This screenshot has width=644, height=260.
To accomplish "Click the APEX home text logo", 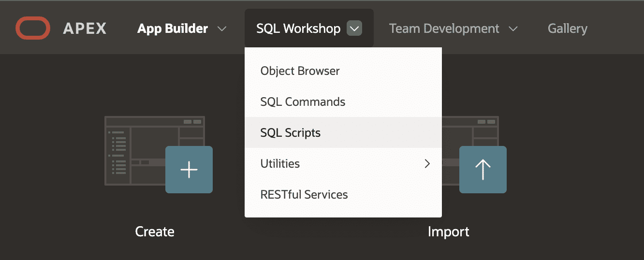I will coord(85,29).
